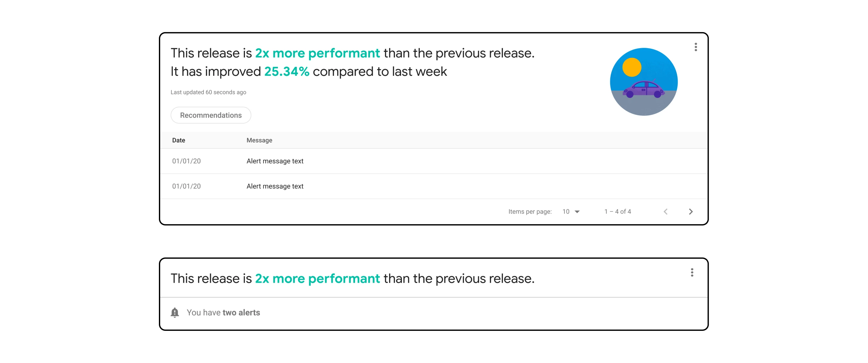This screenshot has height=363, width=868.
Task: Open the top card's overflow menu icon
Action: click(x=696, y=47)
